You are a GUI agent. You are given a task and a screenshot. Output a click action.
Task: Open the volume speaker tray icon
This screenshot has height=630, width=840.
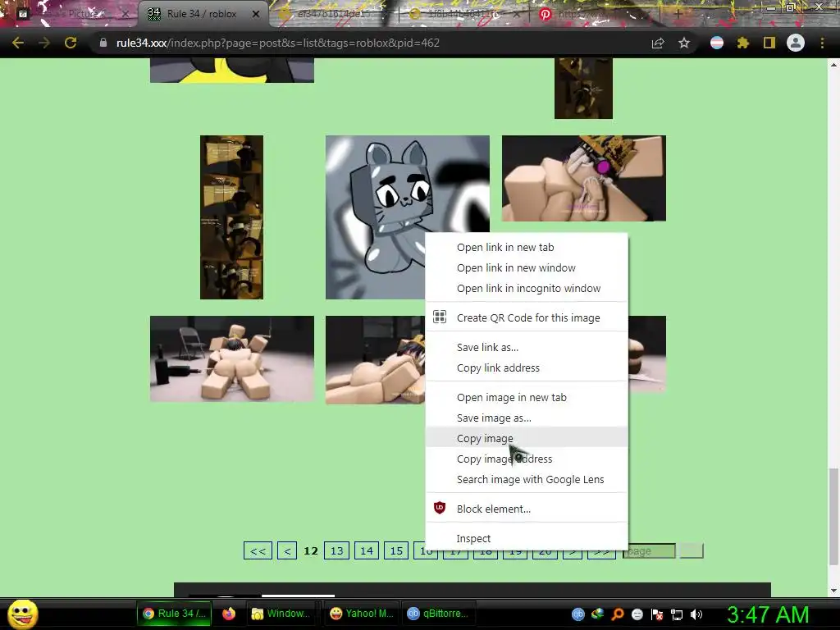[x=696, y=614]
